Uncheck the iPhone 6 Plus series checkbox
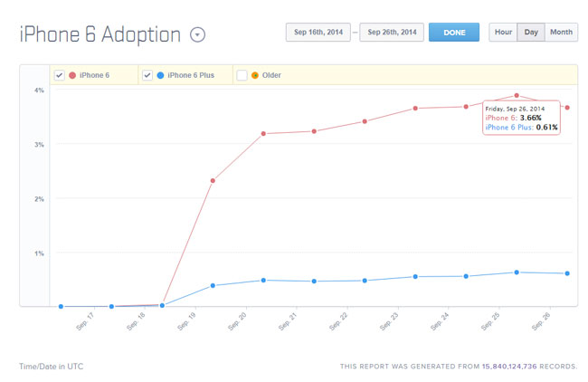The width and height of the screenshot is (588, 382). [147, 75]
